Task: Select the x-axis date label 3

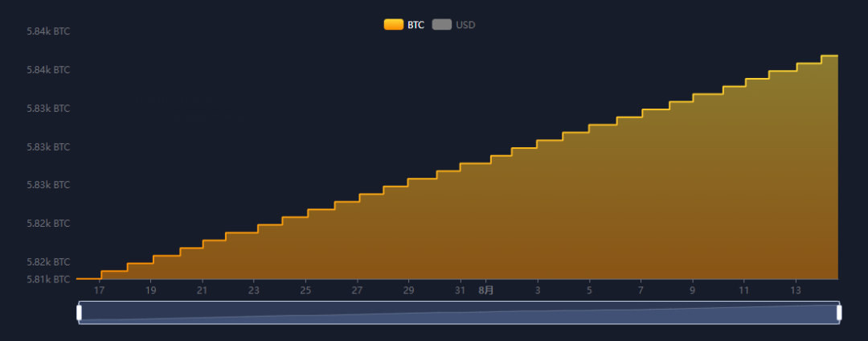Action: [538, 290]
